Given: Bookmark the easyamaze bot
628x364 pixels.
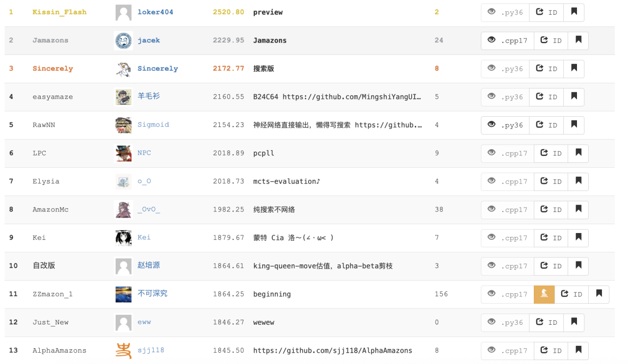Looking at the screenshot, I should tap(574, 97).
